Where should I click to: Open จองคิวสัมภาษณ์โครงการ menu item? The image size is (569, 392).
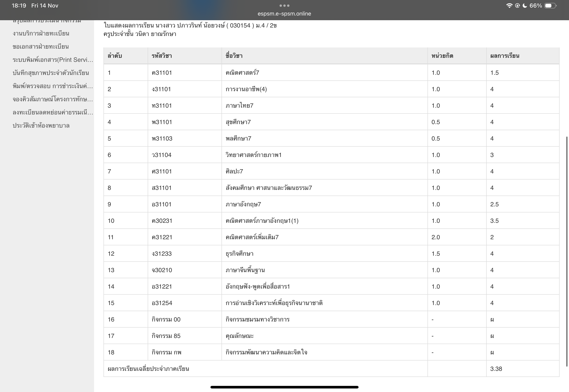pyautogui.click(x=53, y=99)
